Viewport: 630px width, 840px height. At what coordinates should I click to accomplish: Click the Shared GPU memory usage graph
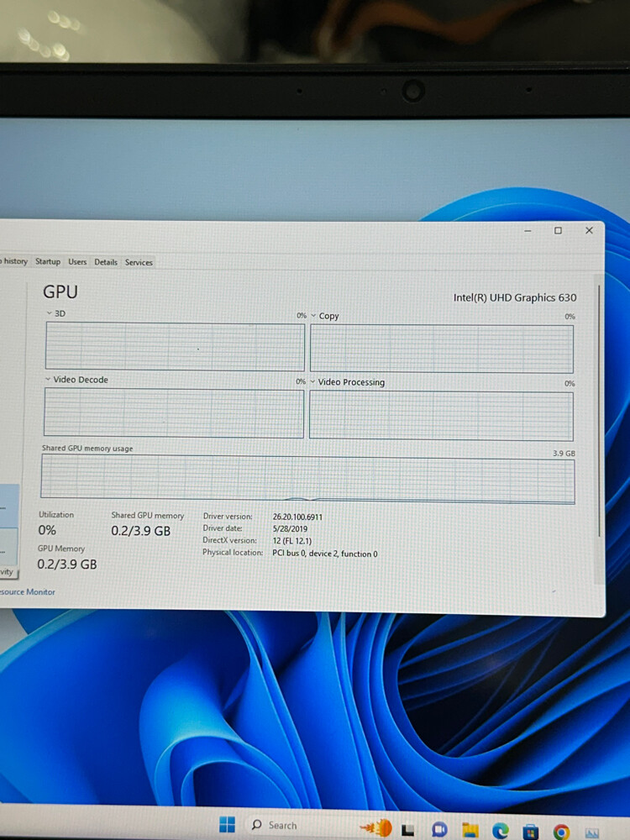point(307,479)
